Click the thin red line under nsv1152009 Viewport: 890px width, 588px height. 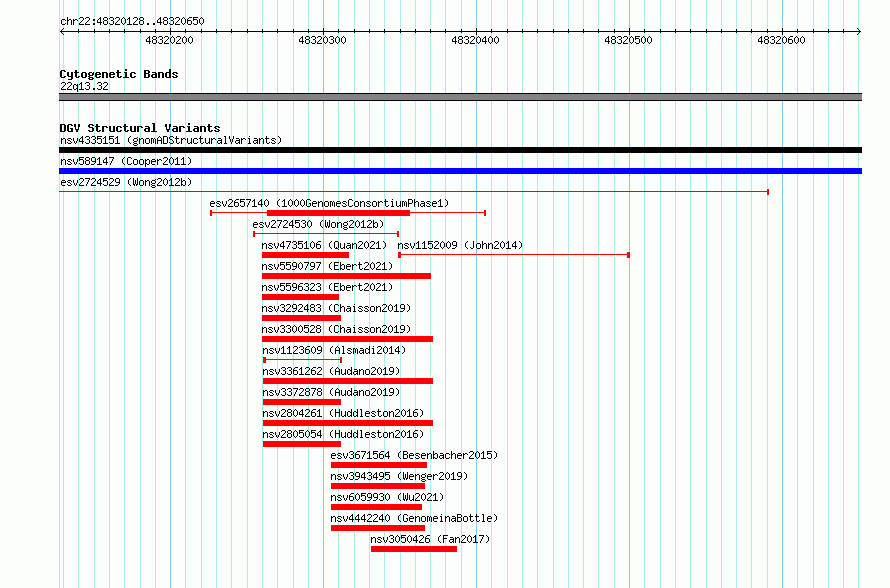click(x=514, y=255)
